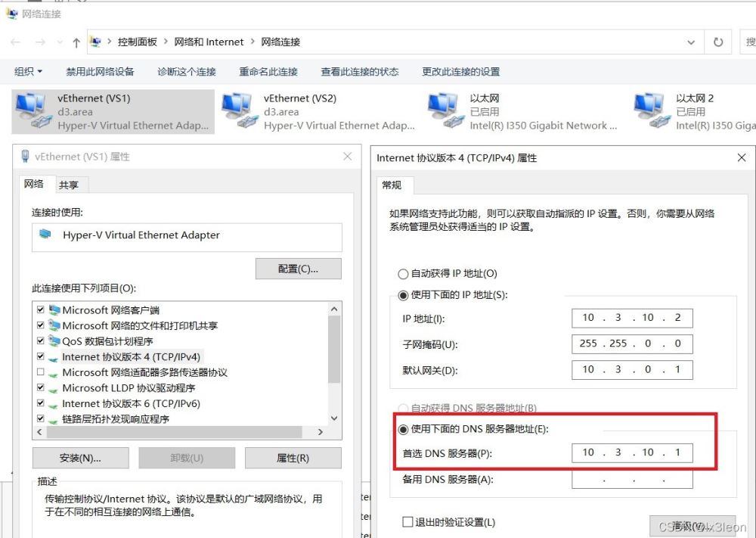Close the vEthernet (VS1) 属性 dialog
This screenshot has height=538, width=756.
348,157
